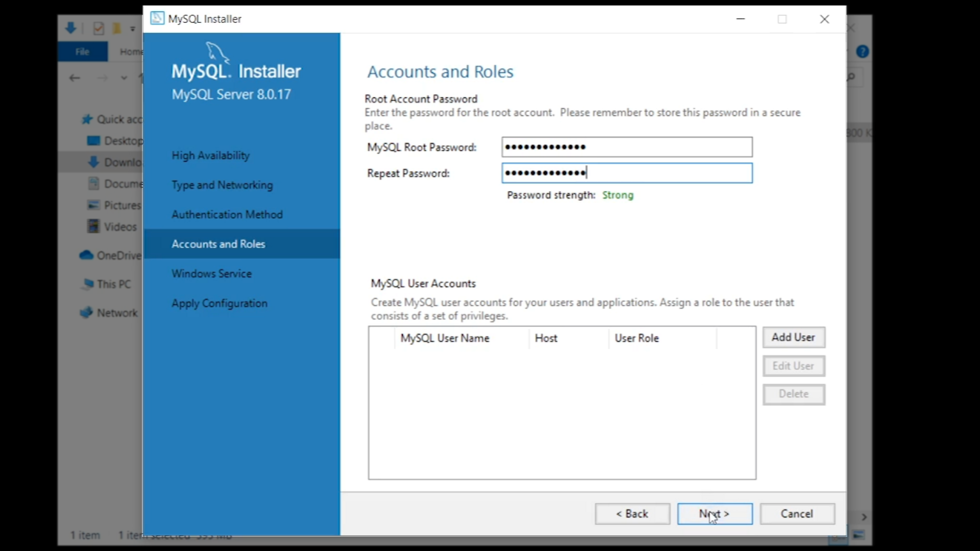Click the blue help question mark icon
980x551 pixels.
pyautogui.click(x=863, y=52)
